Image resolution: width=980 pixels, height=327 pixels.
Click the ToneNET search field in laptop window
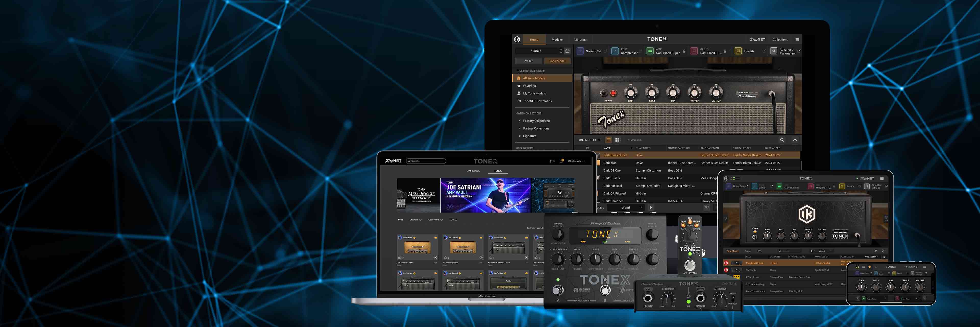(426, 161)
